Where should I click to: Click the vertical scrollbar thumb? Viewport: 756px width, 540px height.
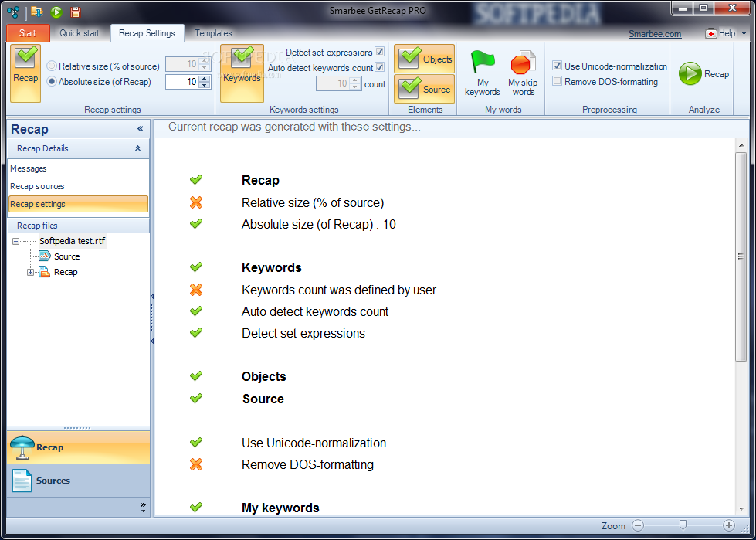pos(741,256)
